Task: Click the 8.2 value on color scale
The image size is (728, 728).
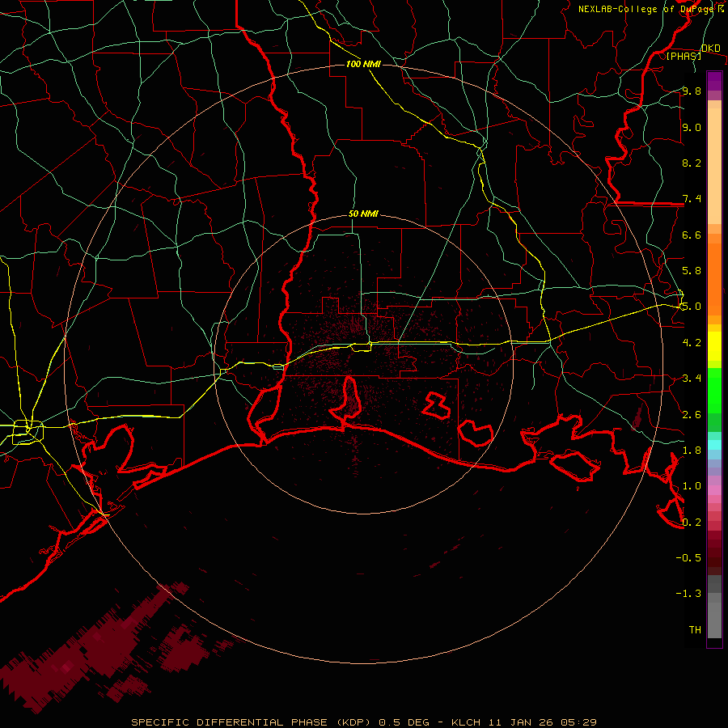Action: coord(692,163)
